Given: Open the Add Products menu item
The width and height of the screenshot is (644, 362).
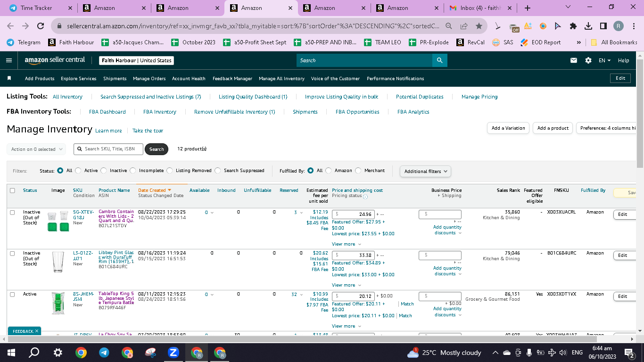Looking at the screenshot, I should (40, 79).
